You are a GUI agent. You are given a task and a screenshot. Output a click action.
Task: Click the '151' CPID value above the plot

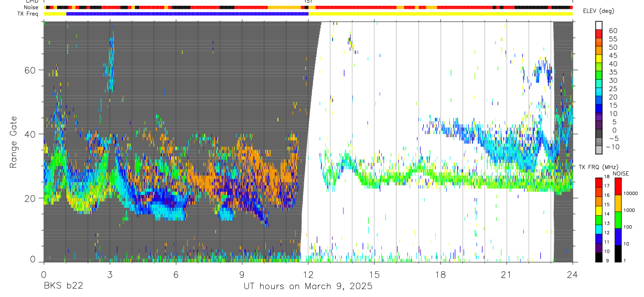click(308, 2)
